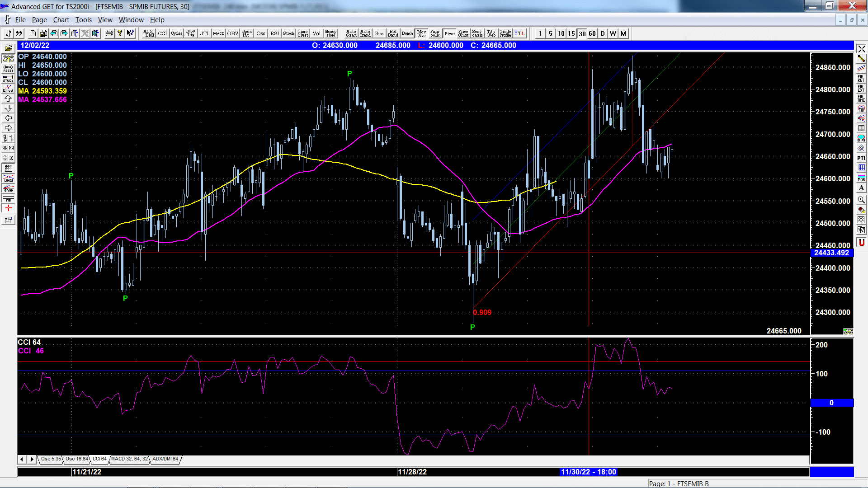The width and height of the screenshot is (868, 488).
Task: Click the balance scale icon
Action: click(x=8, y=59)
